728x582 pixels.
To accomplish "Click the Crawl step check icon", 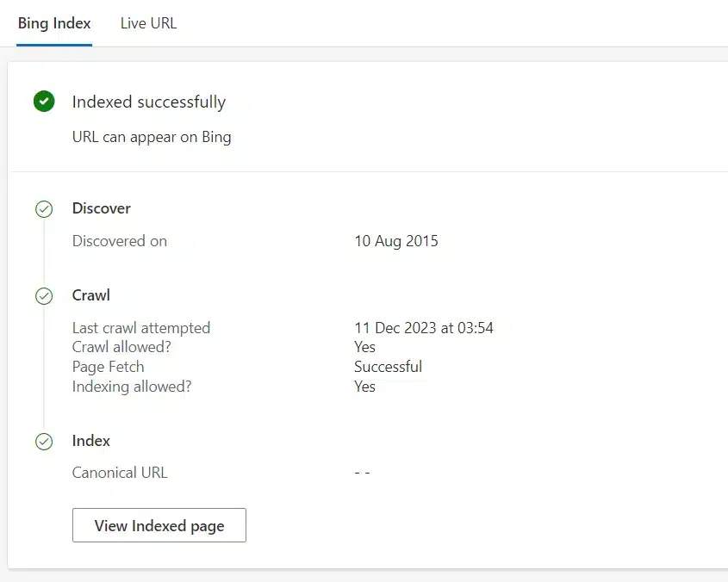I will coord(44,295).
